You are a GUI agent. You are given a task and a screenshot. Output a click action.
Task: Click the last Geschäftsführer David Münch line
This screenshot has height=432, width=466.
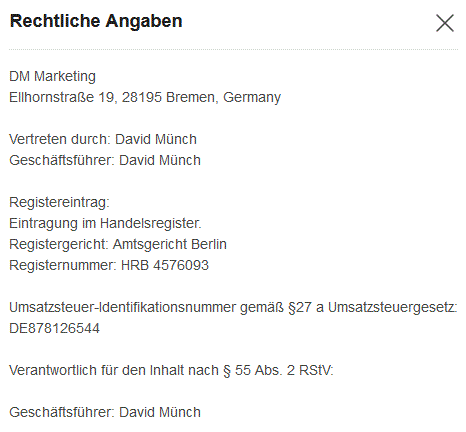pos(105,412)
